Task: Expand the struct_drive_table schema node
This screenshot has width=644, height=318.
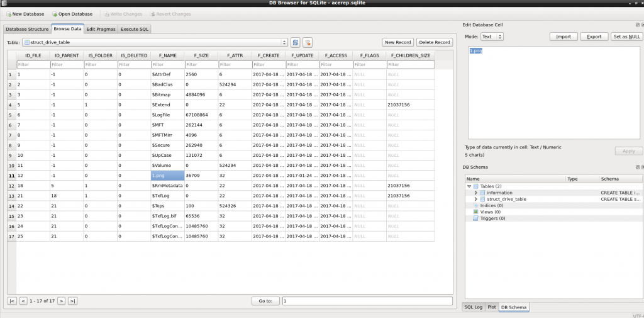Action: (x=475, y=199)
